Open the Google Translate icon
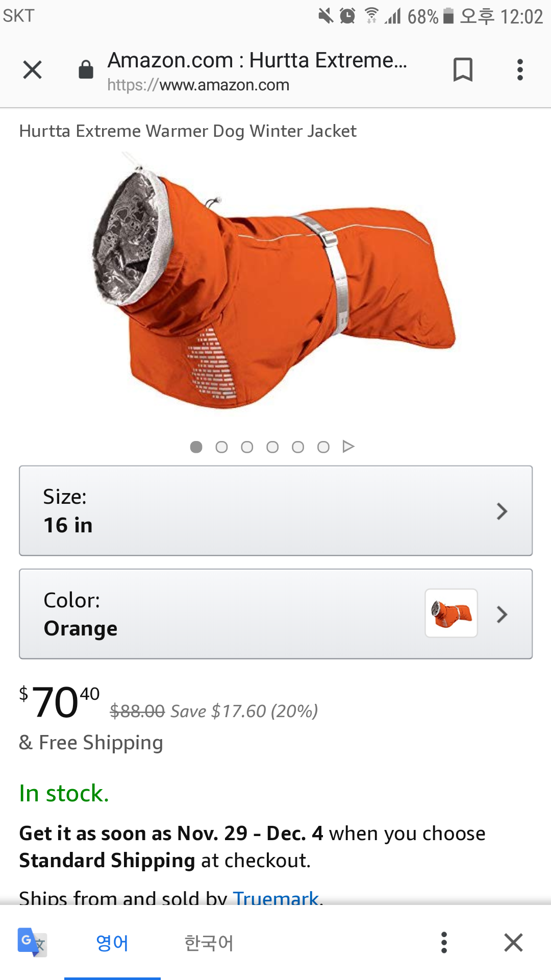The height and width of the screenshot is (980, 551). 32,942
